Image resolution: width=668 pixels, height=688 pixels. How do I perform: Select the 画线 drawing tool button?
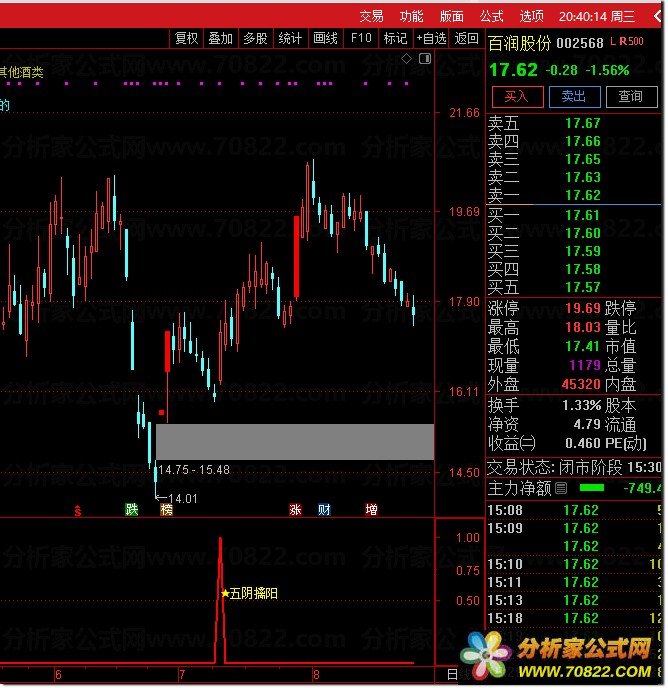(x=325, y=39)
